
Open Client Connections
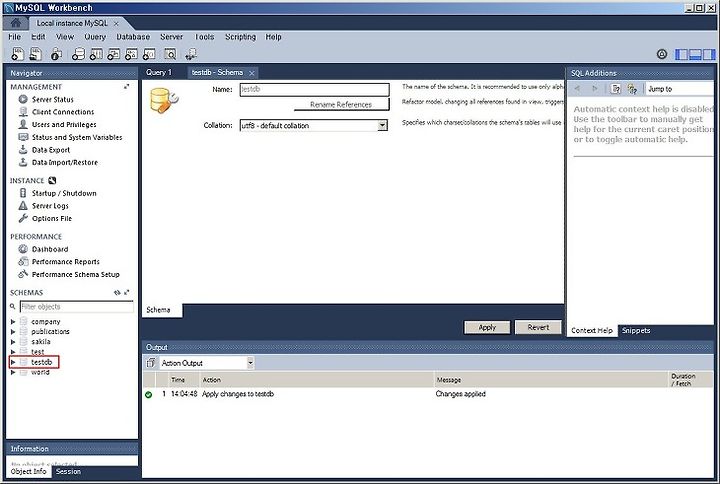63,112
